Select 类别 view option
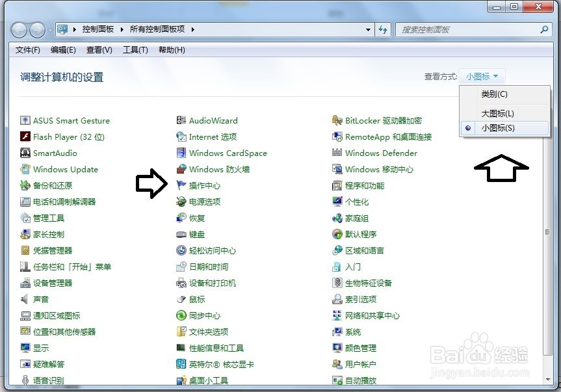 tap(494, 94)
